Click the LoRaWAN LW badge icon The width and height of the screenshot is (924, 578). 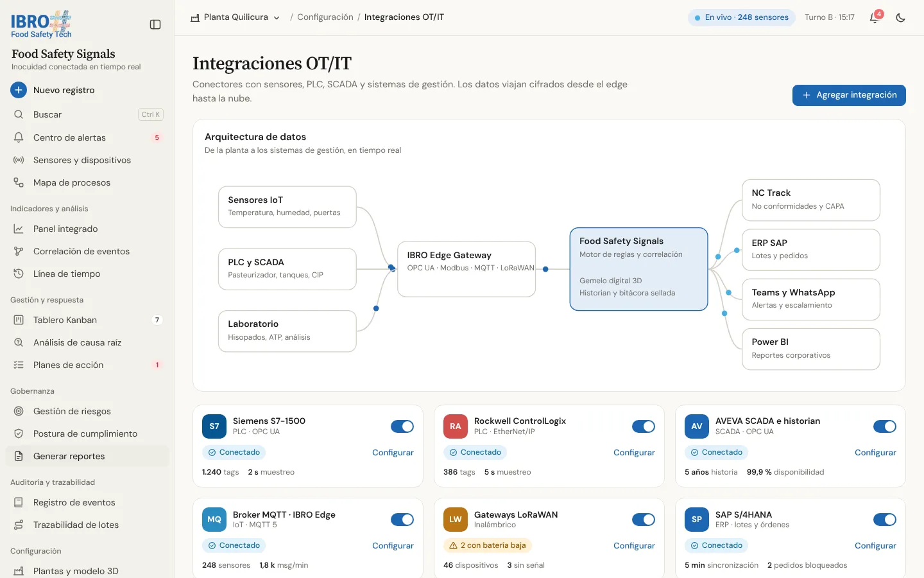coord(456,520)
